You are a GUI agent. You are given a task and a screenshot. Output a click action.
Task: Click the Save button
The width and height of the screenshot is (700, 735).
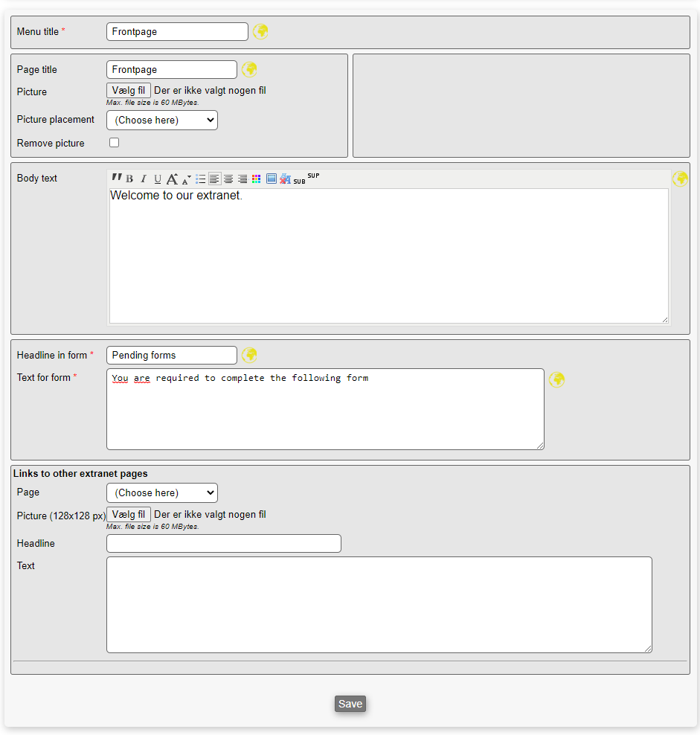[x=350, y=704]
